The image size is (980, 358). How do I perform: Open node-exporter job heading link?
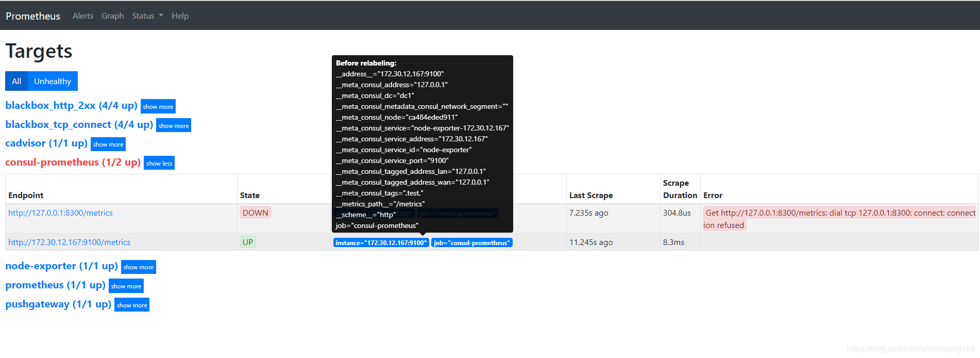(x=61, y=266)
